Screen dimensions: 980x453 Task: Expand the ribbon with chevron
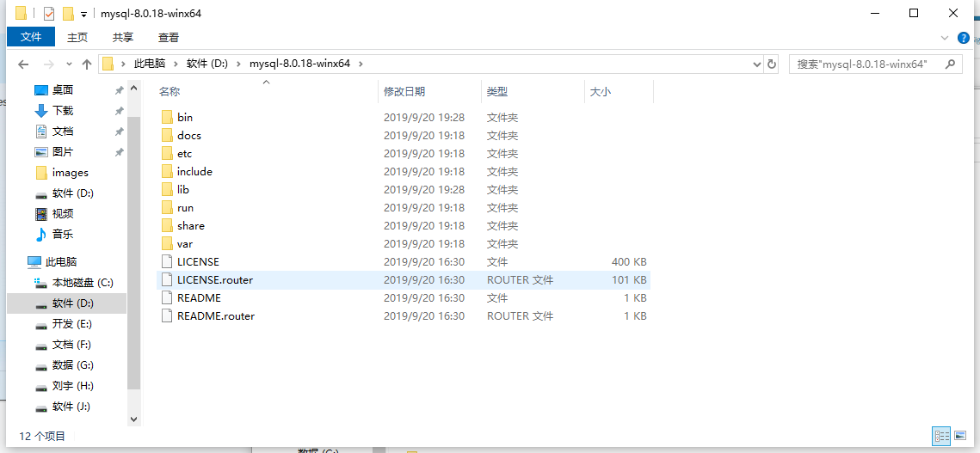coord(945,38)
